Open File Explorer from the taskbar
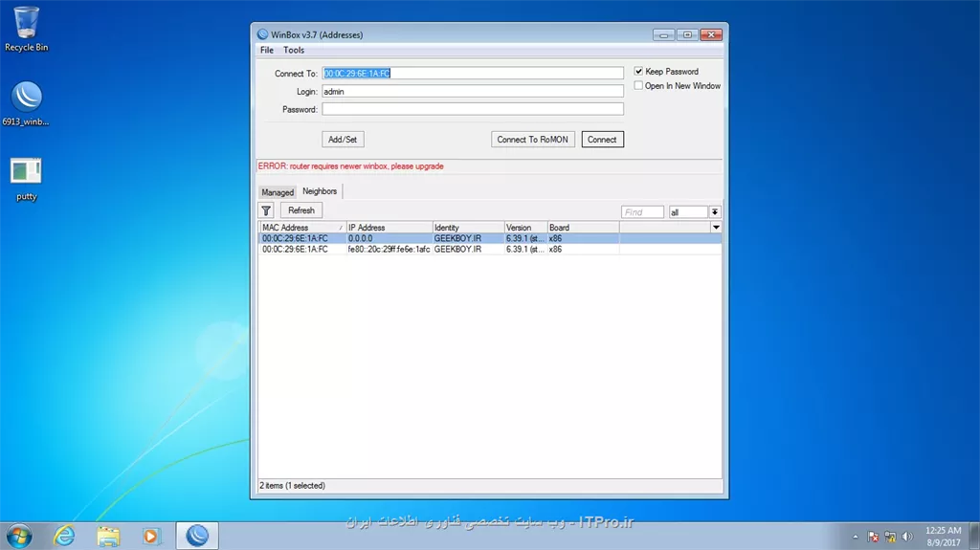This screenshot has width=980, height=550. point(108,537)
